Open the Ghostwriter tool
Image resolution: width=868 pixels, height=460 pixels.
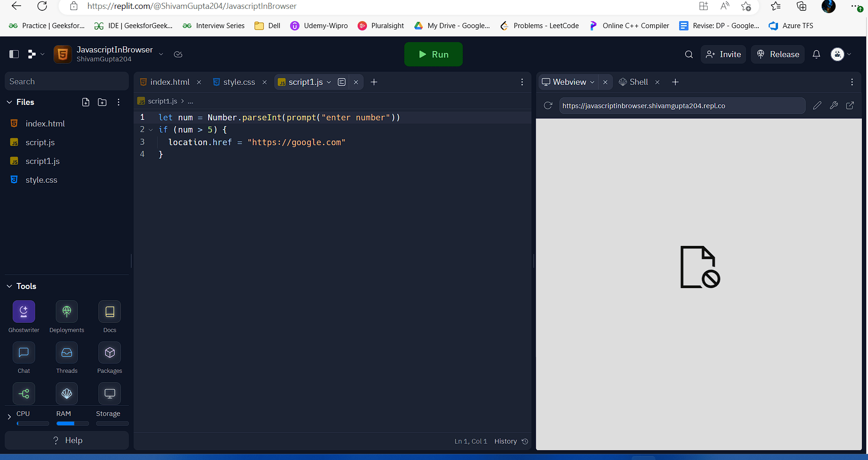click(x=24, y=312)
